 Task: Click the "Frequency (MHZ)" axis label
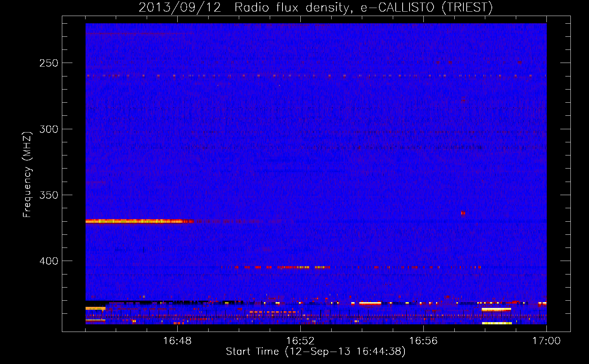27,175
